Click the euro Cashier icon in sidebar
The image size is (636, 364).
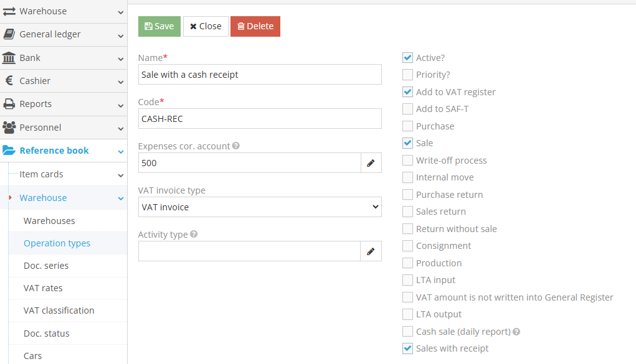point(9,81)
